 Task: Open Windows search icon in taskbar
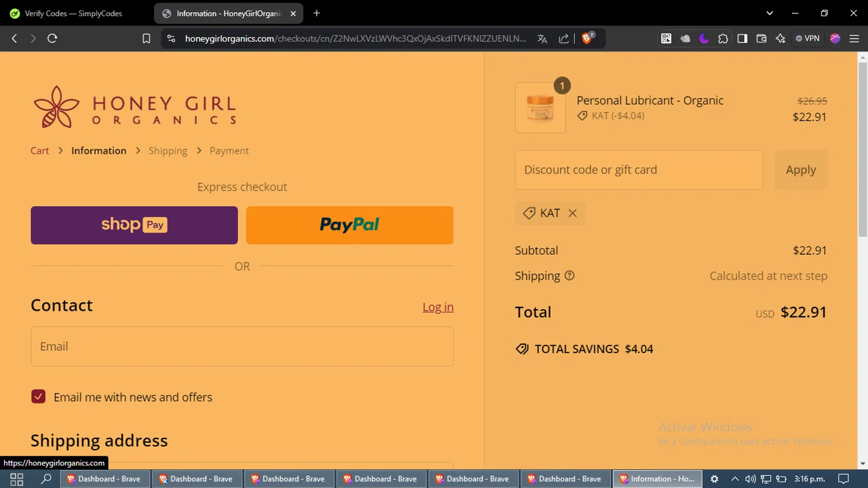click(x=46, y=479)
